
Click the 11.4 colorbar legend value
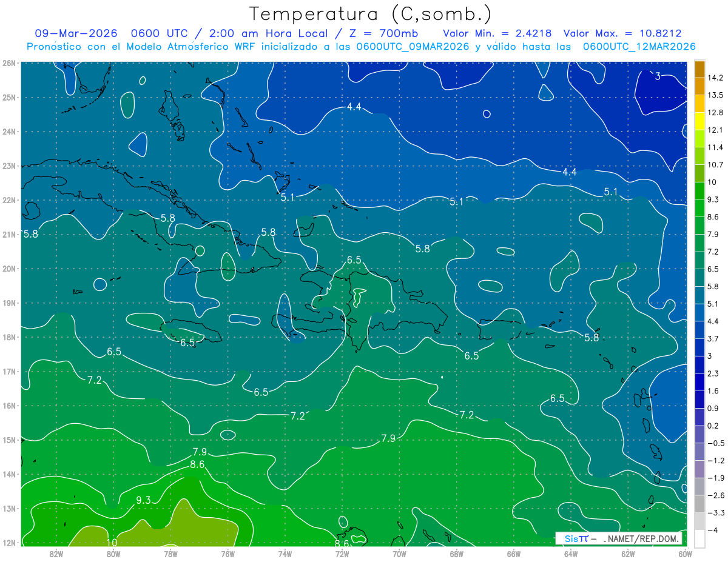716,147
